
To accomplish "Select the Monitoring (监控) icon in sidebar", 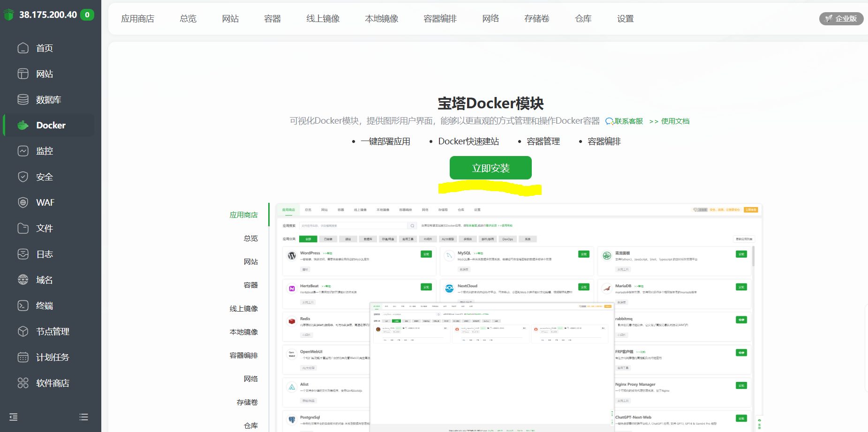I will (x=23, y=151).
